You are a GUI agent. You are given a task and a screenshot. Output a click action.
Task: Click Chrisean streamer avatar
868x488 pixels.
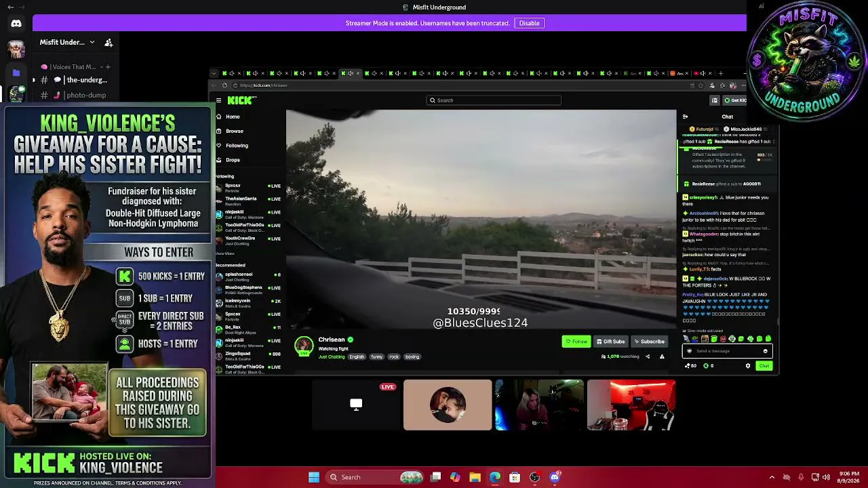tap(304, 345)
